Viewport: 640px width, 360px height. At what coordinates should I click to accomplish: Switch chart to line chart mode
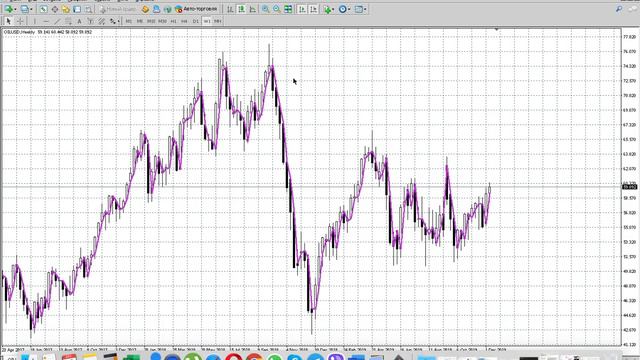253,9
